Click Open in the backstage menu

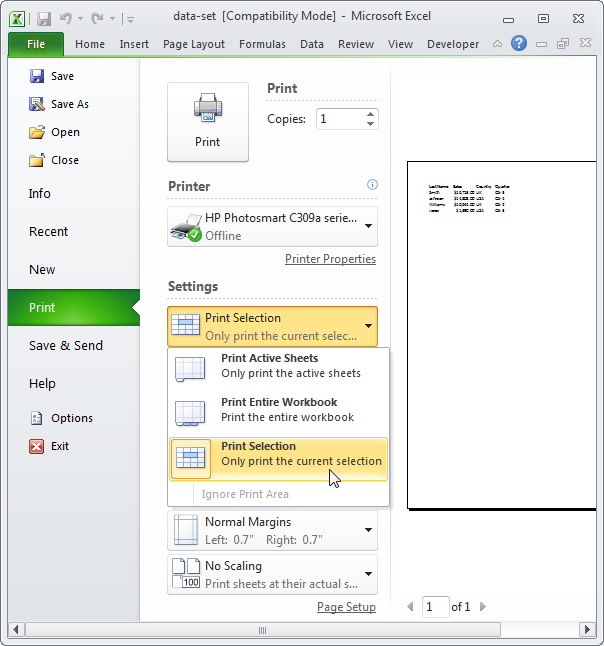[54, 132]
